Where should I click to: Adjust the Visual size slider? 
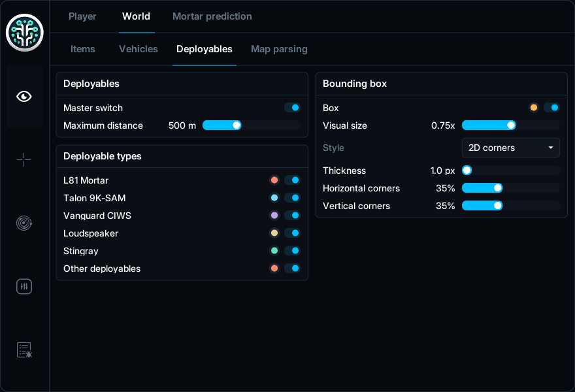511,125
